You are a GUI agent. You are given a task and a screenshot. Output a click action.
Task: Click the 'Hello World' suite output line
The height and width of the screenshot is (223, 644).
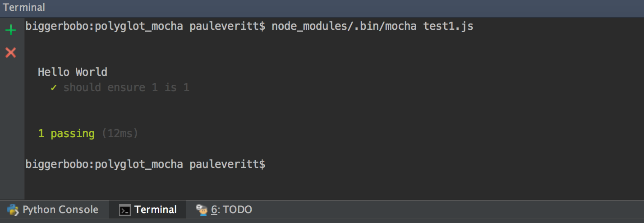73,72
